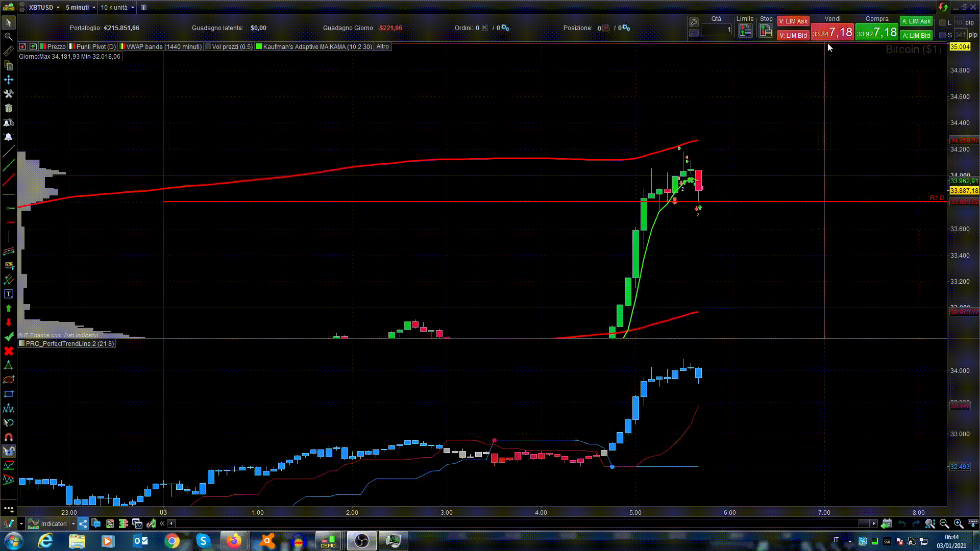Click the Qtà quantity input field
The image size is (980, 551).
(716, 30)
